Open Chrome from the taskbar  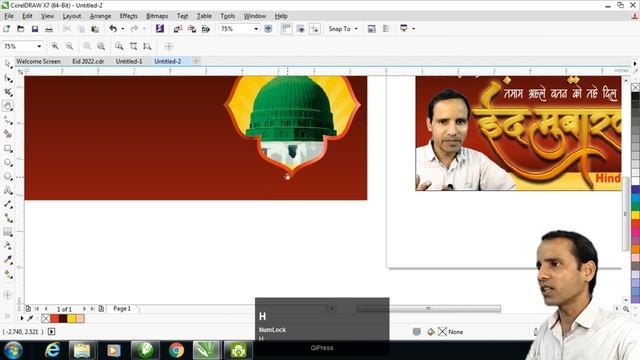176,350
